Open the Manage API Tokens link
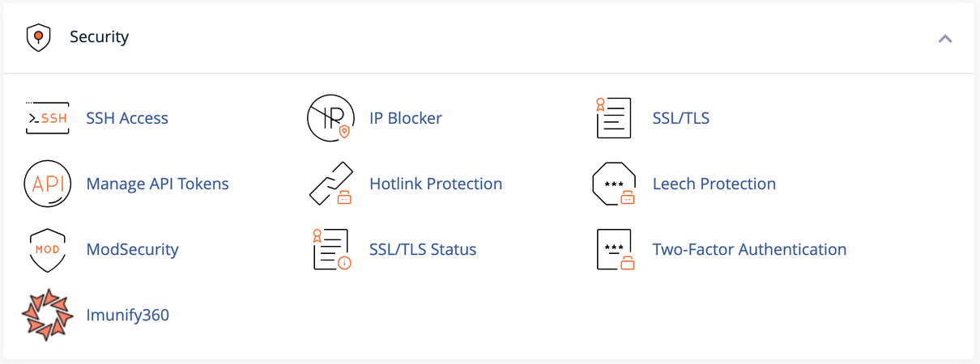980x364 pixels. click(157, 184)
